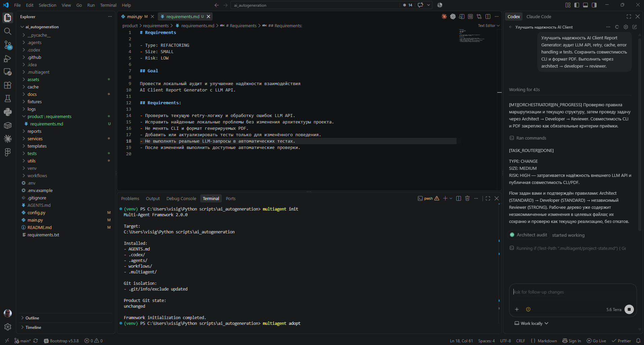Open the Python sidebar view

7,112
